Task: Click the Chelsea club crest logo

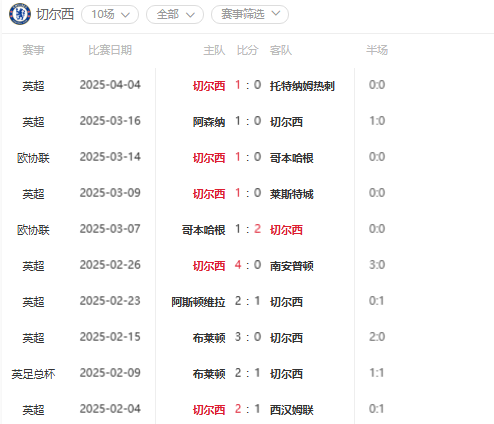Action: point(20,14)
